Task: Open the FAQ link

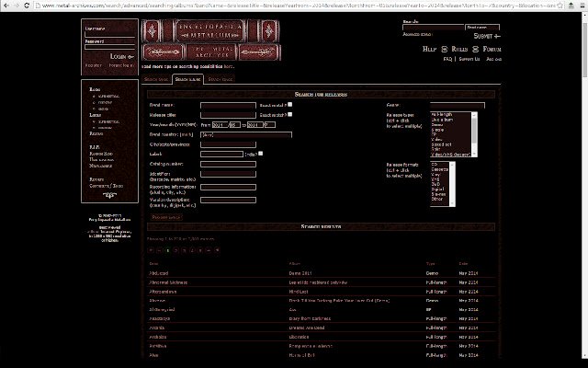Action: pos(447,59)
